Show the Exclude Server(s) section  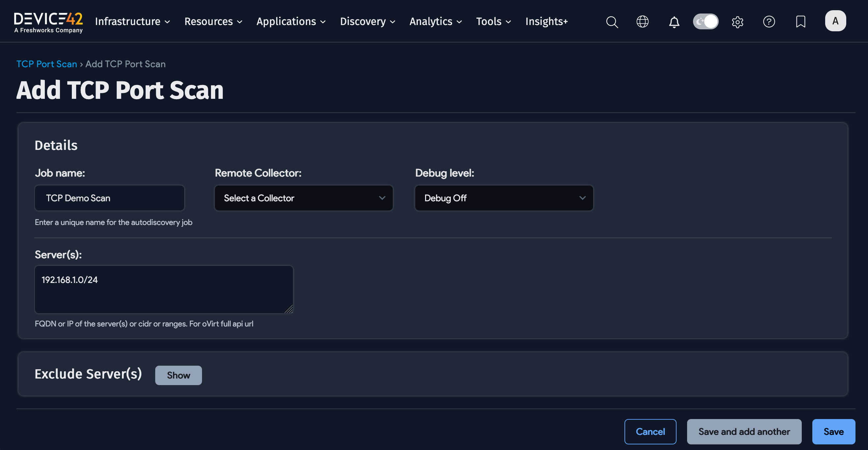tap(178, 375)
